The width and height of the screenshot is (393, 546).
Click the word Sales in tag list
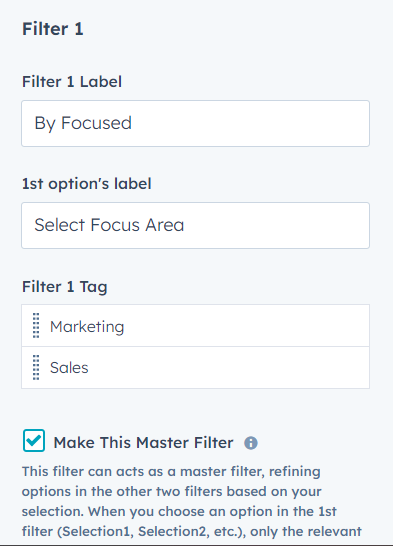point(69,368)
